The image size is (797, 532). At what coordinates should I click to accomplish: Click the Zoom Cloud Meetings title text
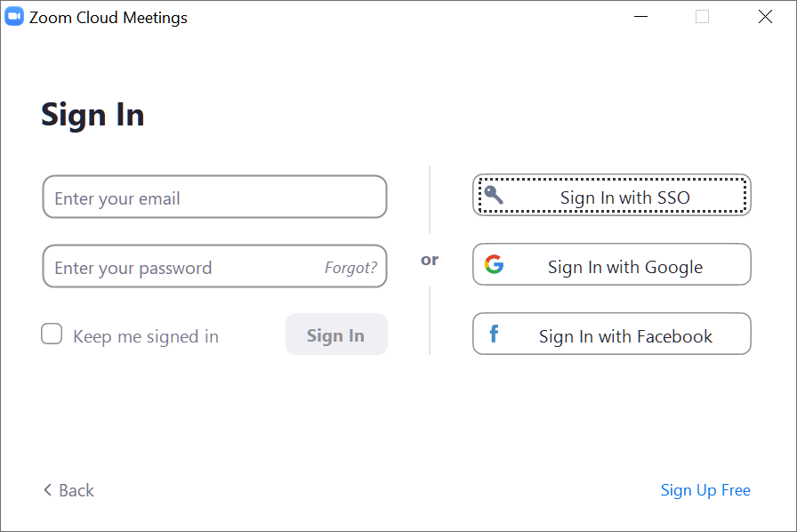tap(109, 18)
